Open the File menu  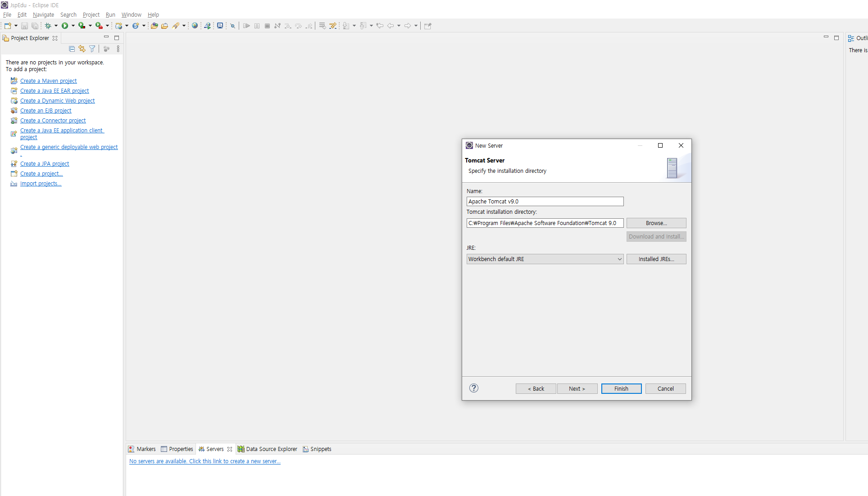(x=7, y=14)
